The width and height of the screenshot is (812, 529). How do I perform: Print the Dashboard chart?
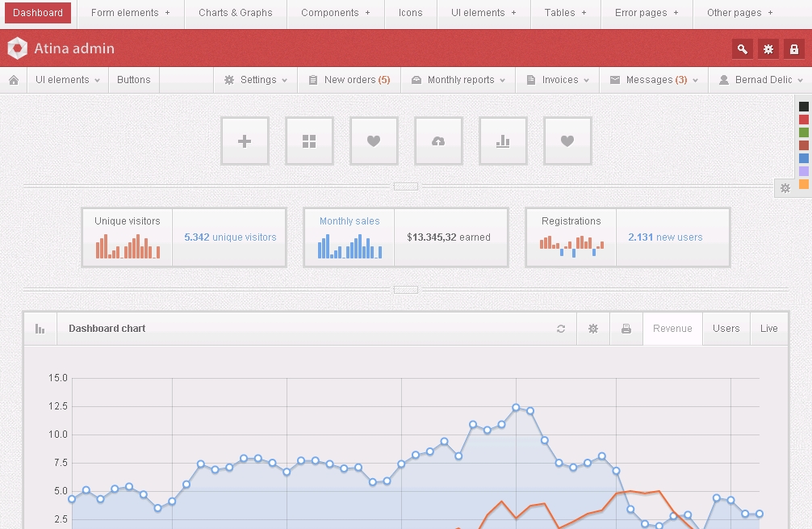tap(626, 329)
